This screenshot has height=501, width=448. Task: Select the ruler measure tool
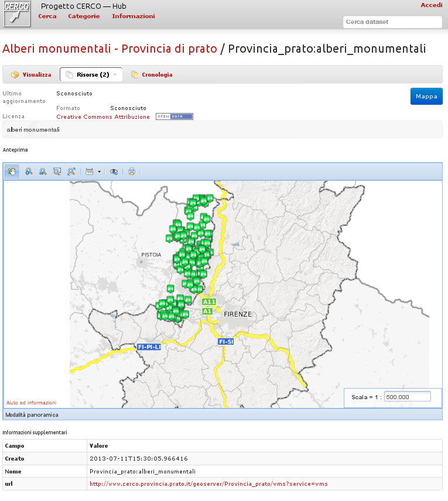[90, 171]
